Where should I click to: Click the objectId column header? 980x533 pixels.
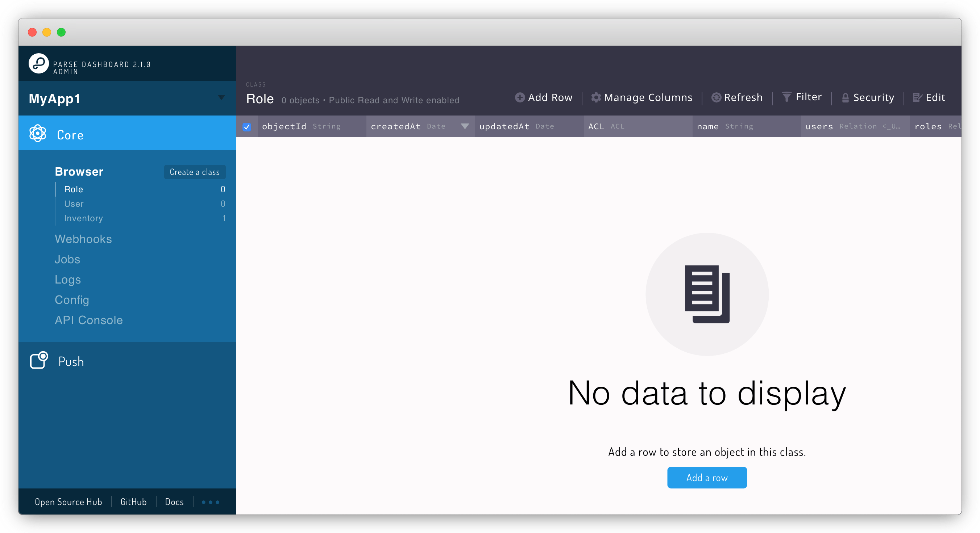coord(312,126)
